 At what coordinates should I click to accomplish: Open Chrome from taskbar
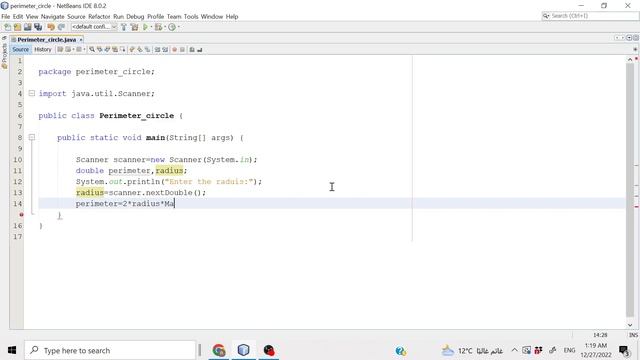[x=219, y=350]
